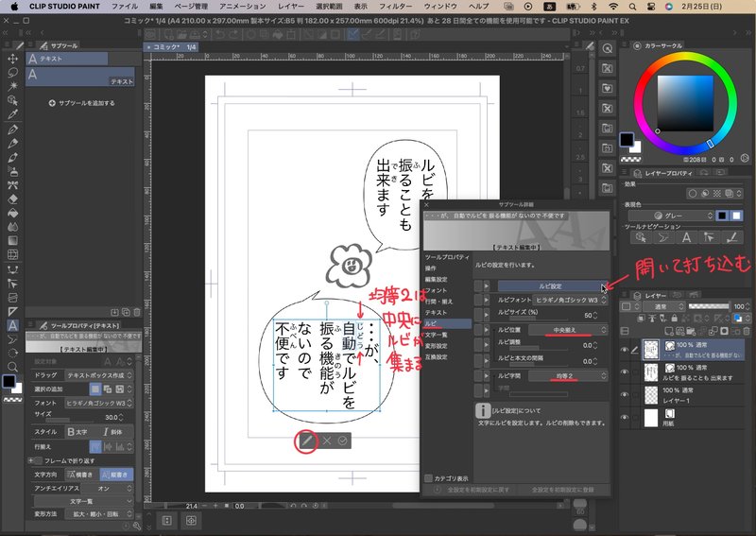Adjust the ルビサイズ (%) slider
Viewport: 756px width, 536px height.
[540, 319]
